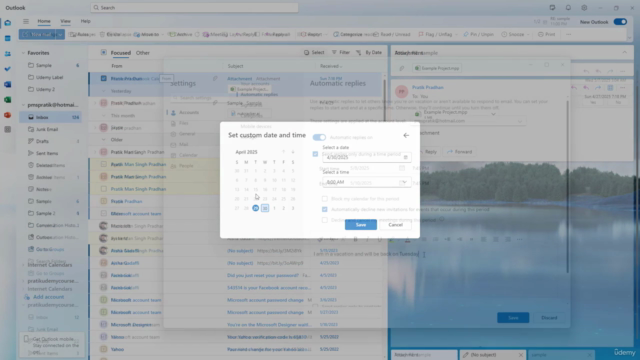Click the 4/30/2025 date field

click(x=367, y=157)
